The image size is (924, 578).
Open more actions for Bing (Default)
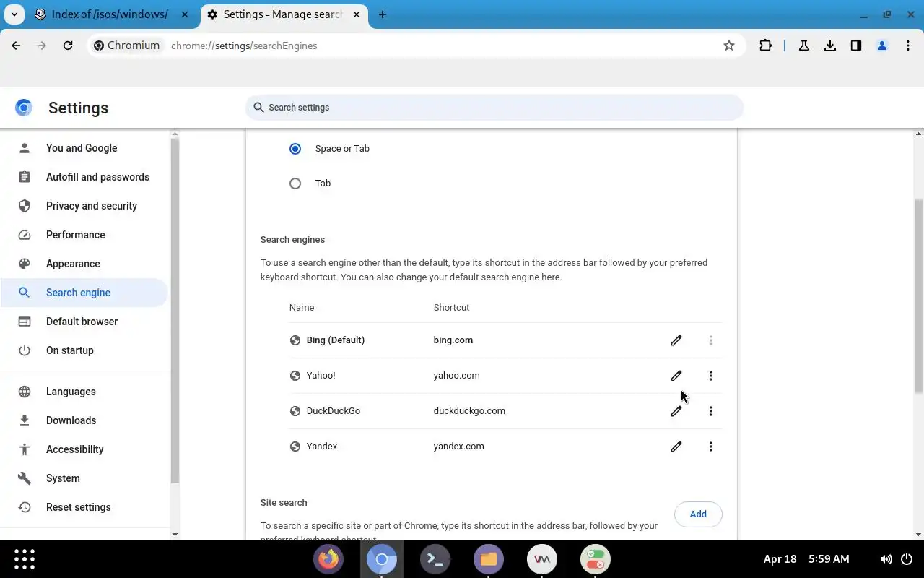(710, 340)
